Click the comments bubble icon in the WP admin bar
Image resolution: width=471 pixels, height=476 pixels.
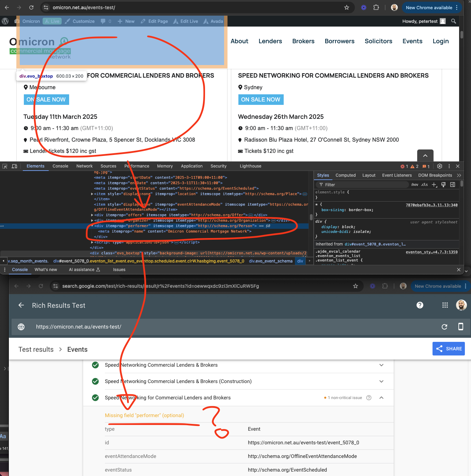click(x=103, y=21)
